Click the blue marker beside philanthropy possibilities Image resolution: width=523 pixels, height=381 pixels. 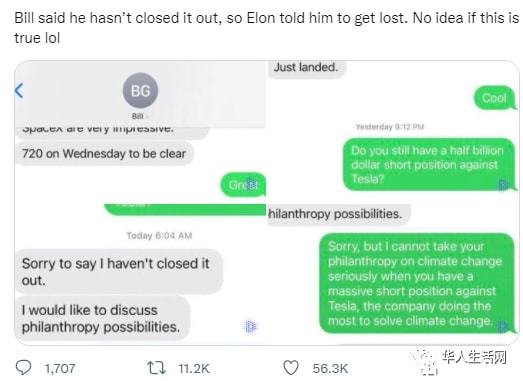250,326
